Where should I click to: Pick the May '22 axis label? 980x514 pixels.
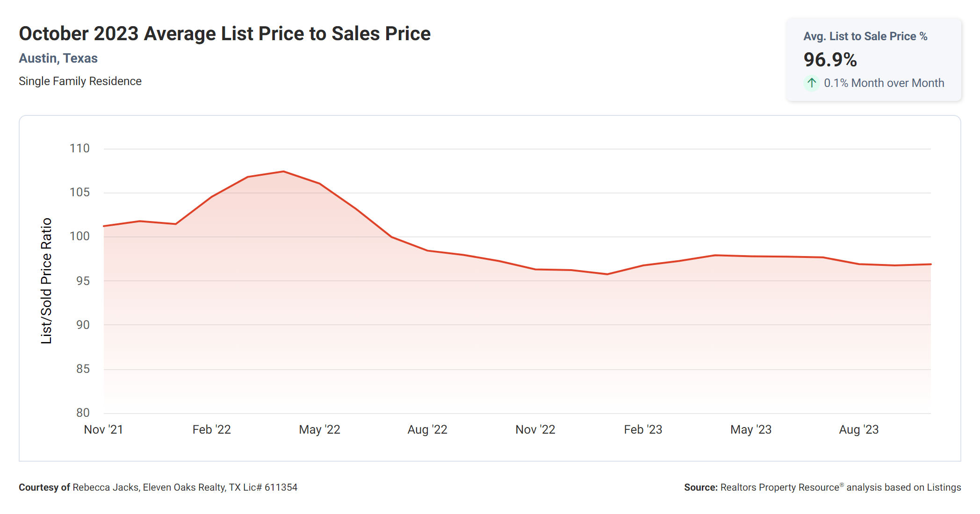(x=319, y=429)
